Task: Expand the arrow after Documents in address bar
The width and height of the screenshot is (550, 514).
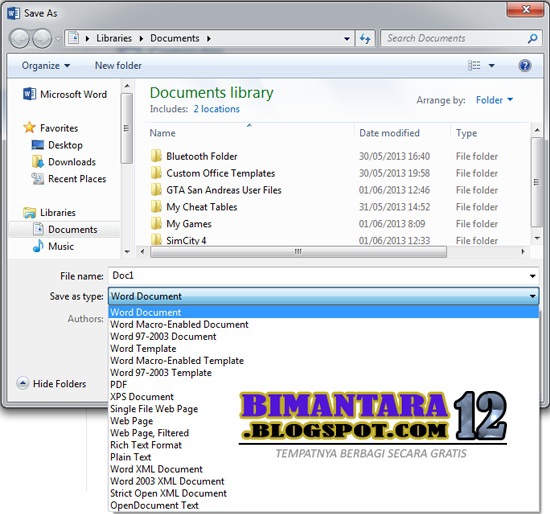Action: point(209,39)
